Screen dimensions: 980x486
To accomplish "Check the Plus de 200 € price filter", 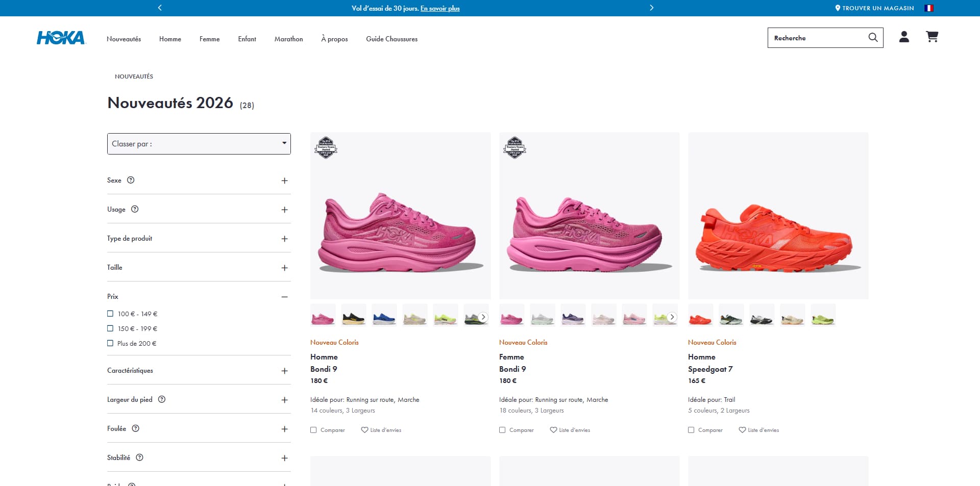I will point(110,343).
